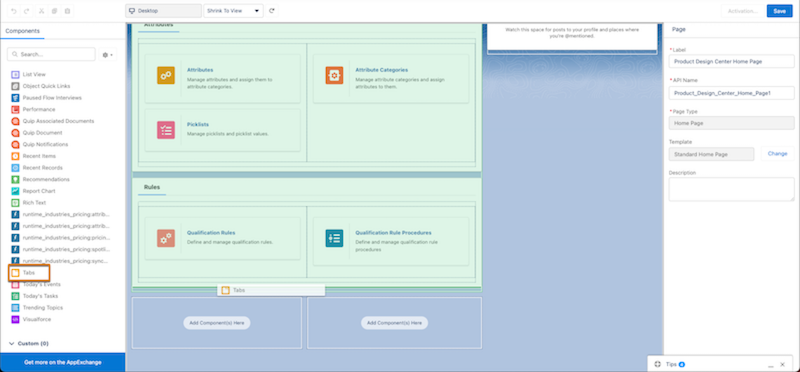The width and height of the screenshot is (800, 372).
Task: Click the Attributes gold gear card icon
Action: coord(166,76)
